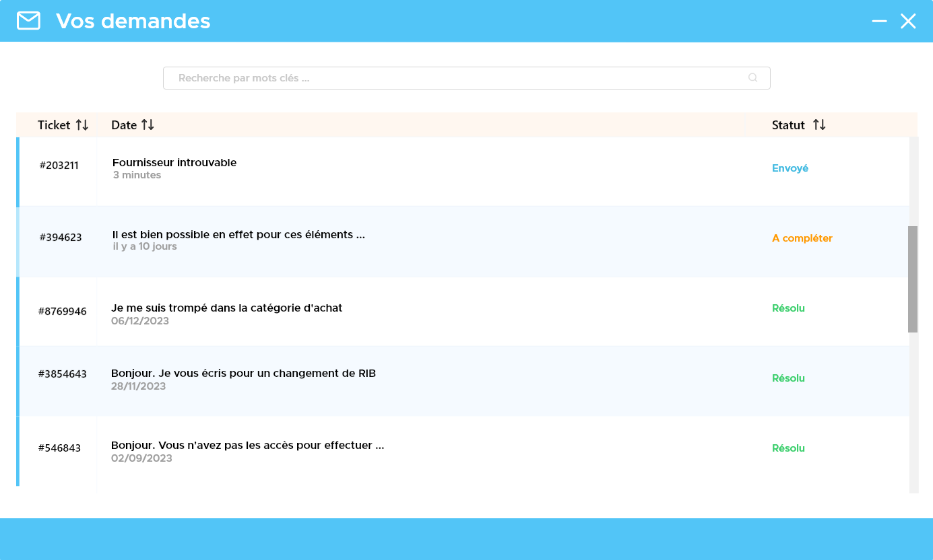Click the vertical scrollbar thumb

(913, 279)
